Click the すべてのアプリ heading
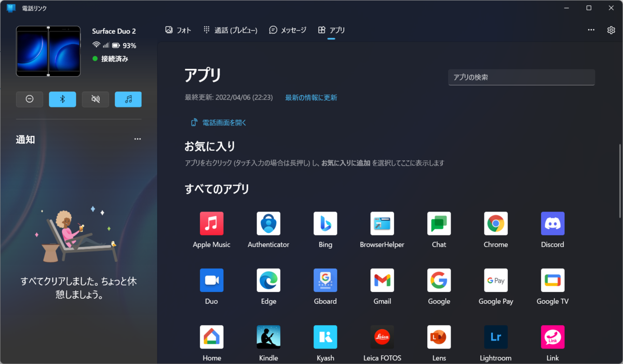Image resolution: width=623 pixels, height=364 pixels. 217,189
